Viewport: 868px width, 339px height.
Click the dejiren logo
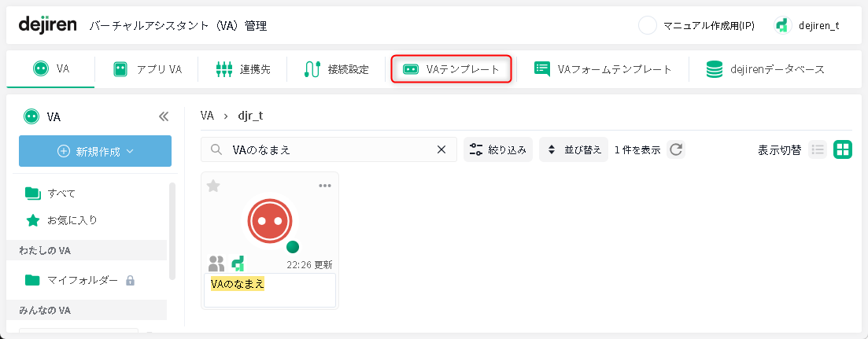click(x=47, y=25)
